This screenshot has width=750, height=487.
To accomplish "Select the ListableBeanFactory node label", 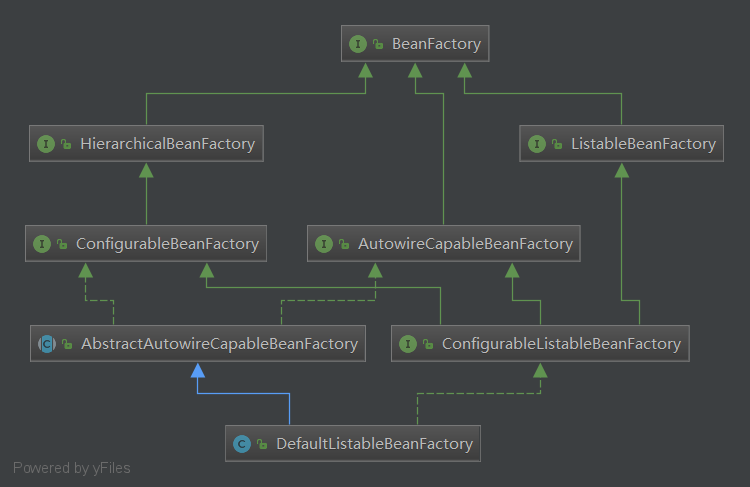I will pos(643,144).
